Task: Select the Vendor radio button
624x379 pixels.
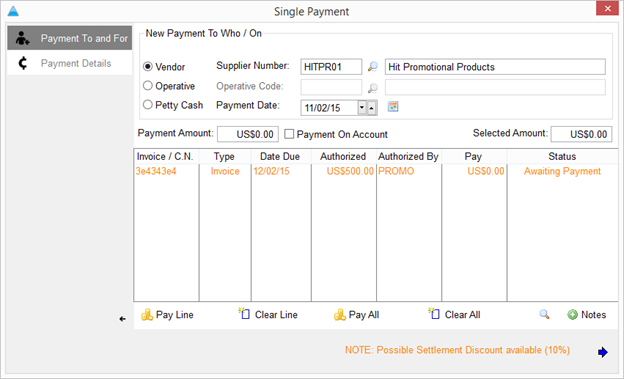Action: (148, 66)
